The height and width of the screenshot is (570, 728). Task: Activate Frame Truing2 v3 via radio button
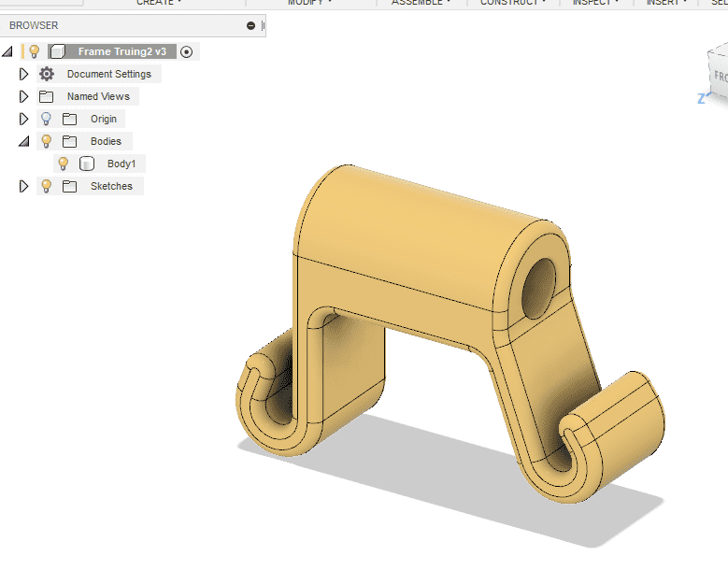[x=186, y=52]
